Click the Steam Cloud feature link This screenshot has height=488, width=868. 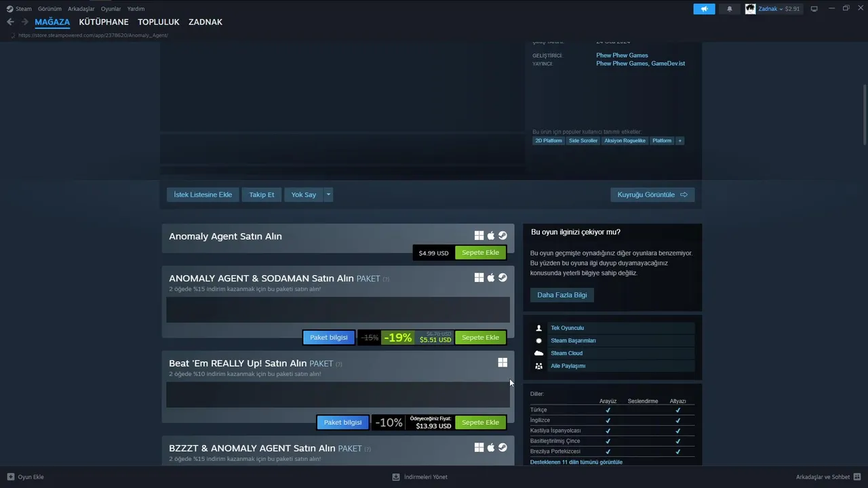click(x=566, y=353)
